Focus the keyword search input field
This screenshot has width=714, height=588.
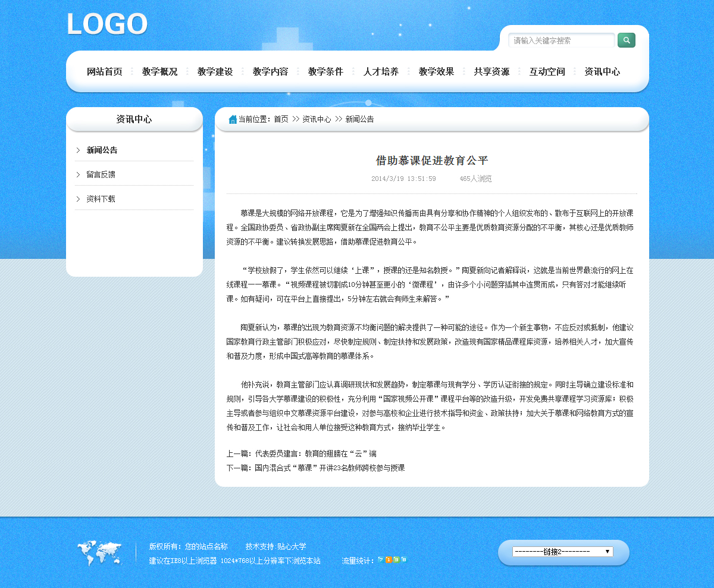561,40
